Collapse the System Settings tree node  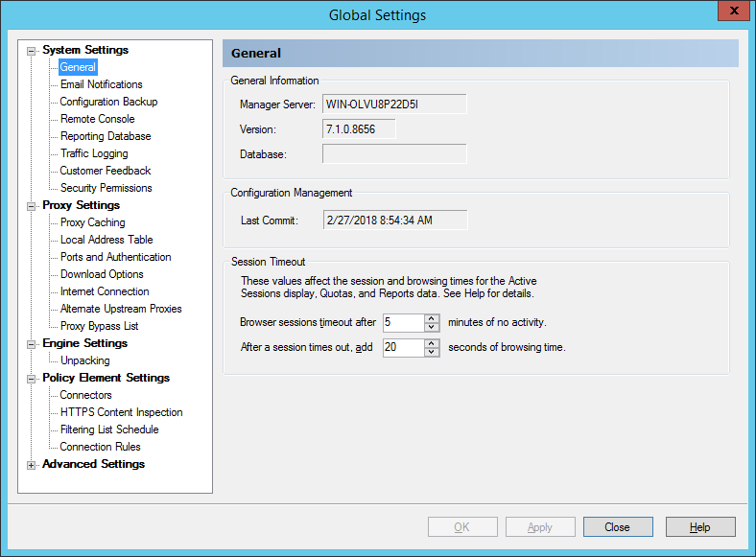pyautogui.click(x=33, y=50)
